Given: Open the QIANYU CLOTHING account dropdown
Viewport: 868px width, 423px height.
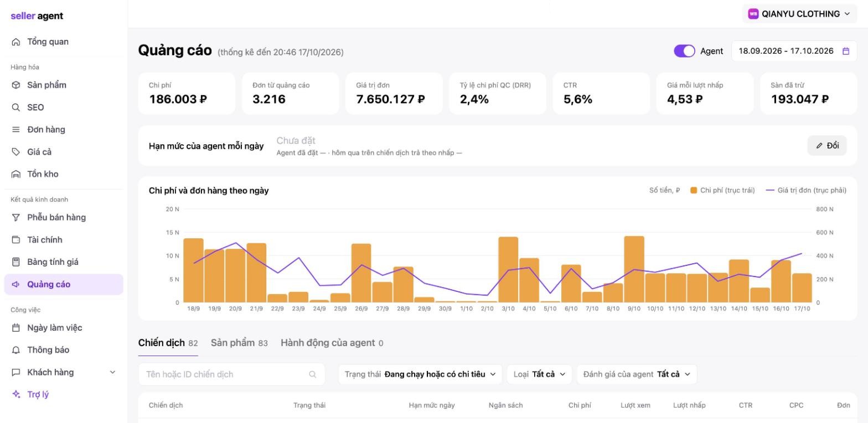Looking at the screenshot, I should click(x=800, y=14).
